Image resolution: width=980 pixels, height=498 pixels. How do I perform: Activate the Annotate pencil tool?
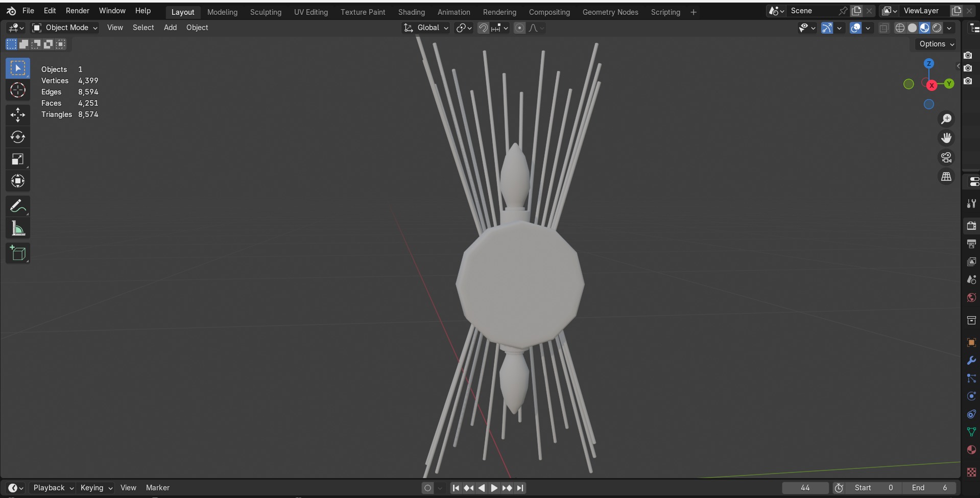pyautogui.click(x=18, y=206)
